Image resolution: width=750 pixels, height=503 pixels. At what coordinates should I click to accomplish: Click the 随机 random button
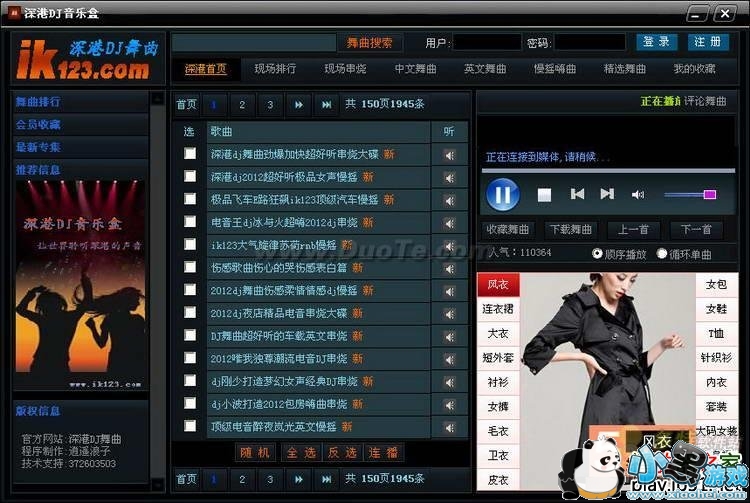(255, 453)
